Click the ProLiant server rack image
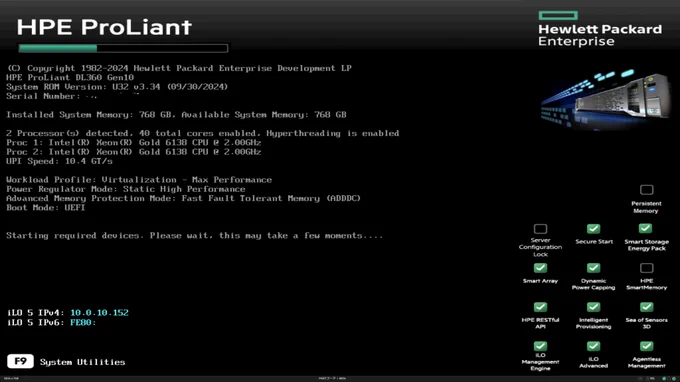680x382 pixels. (x=605, y=99)
